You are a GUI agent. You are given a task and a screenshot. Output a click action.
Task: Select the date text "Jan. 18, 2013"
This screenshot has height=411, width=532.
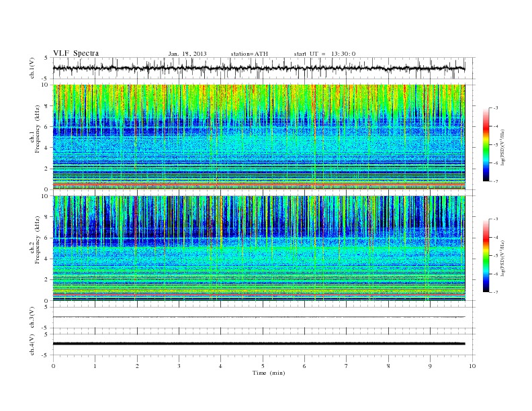tap(187, 54)
